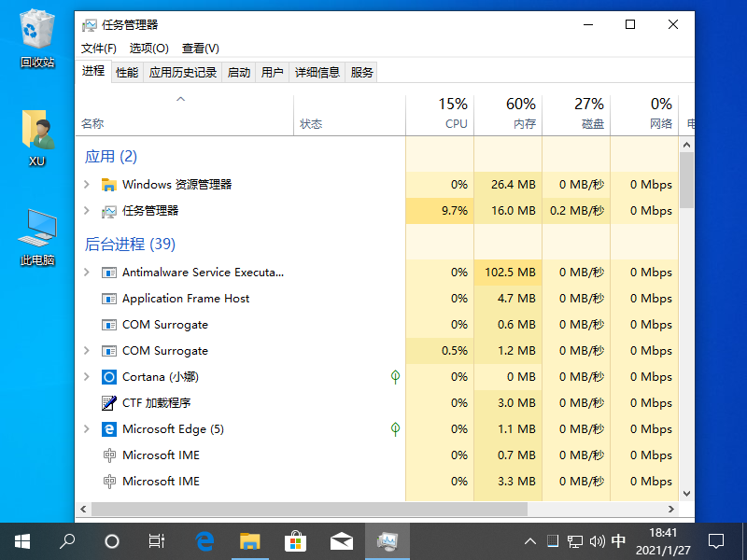Open Task View on the taskbar

(x=157, y=541)
